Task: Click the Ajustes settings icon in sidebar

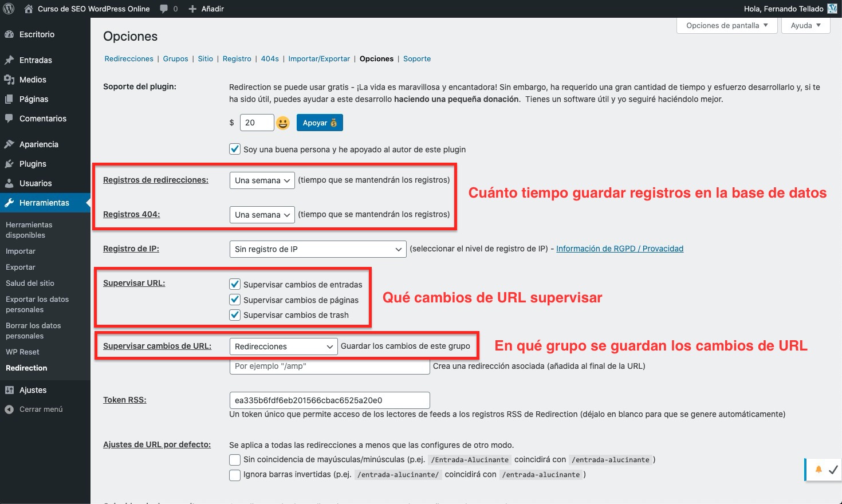Action: coord(9,390)
